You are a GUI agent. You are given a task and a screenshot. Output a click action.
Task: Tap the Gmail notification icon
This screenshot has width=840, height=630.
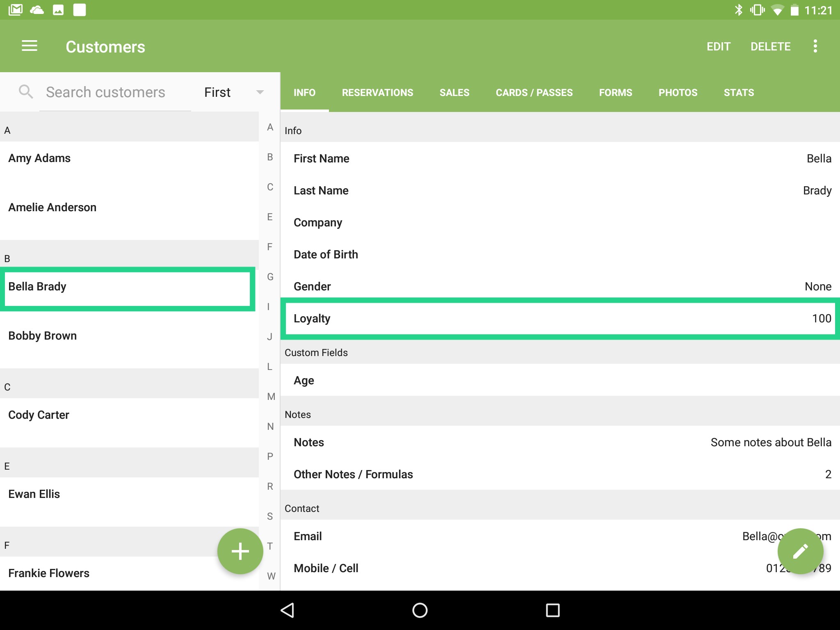click(16, 10)
